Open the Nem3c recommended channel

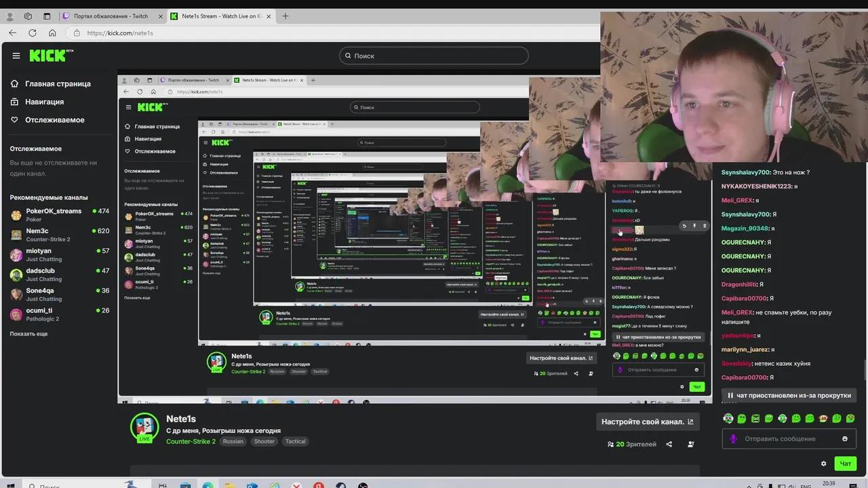[60, 235]
